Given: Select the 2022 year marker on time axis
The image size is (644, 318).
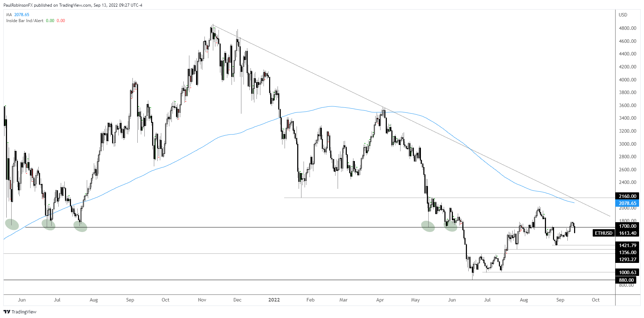Looking at the screenshot, I should (274, 300).
